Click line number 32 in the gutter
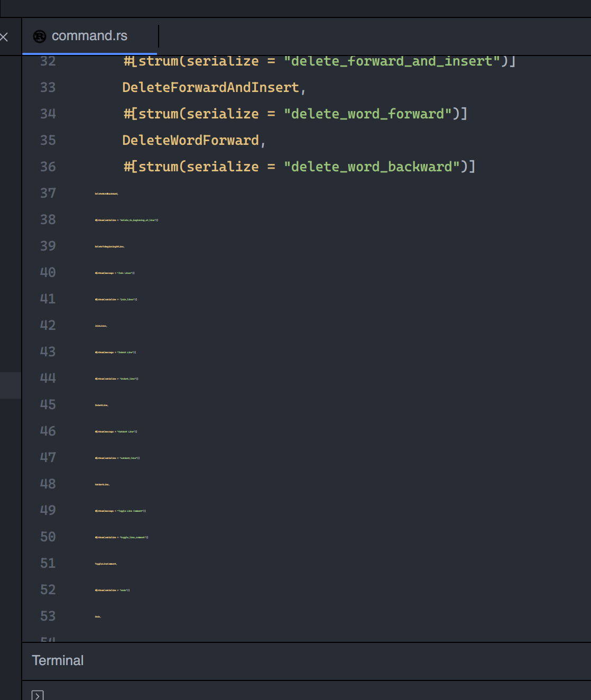Image resolution: width=591 pixels, height=700 pixels. click(x=48, y=61)
